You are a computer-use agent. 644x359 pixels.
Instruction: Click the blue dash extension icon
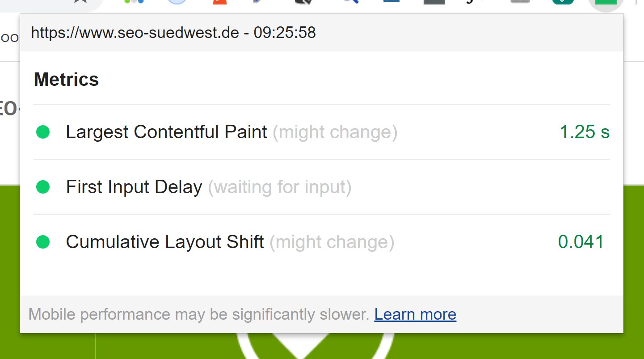pyautogui.click(x=391, y=2)
